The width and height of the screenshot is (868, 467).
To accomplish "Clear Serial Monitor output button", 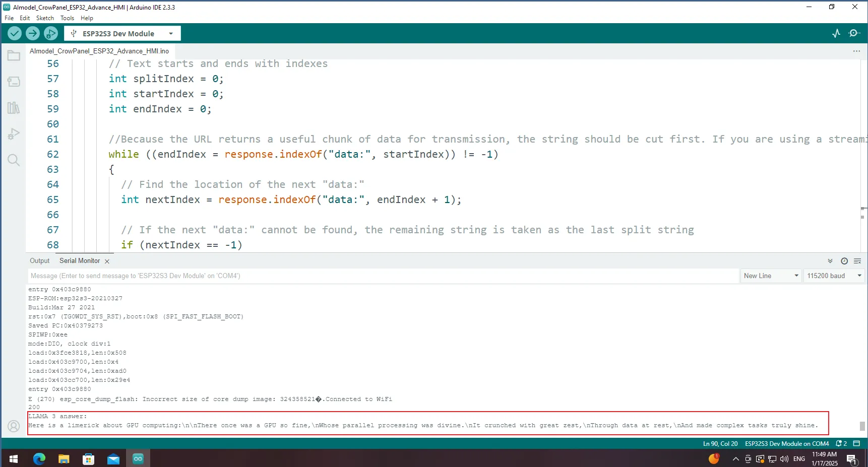I will [x=857, y=261].
